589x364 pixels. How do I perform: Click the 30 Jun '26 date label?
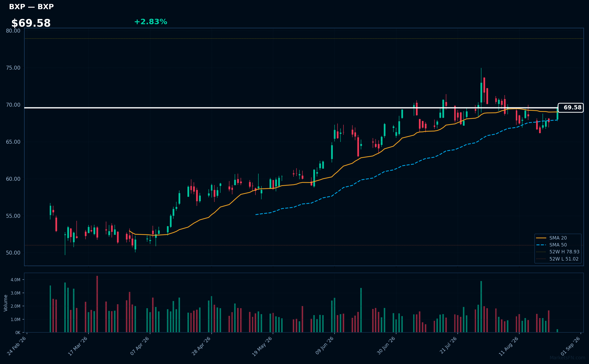pos(386,346)
